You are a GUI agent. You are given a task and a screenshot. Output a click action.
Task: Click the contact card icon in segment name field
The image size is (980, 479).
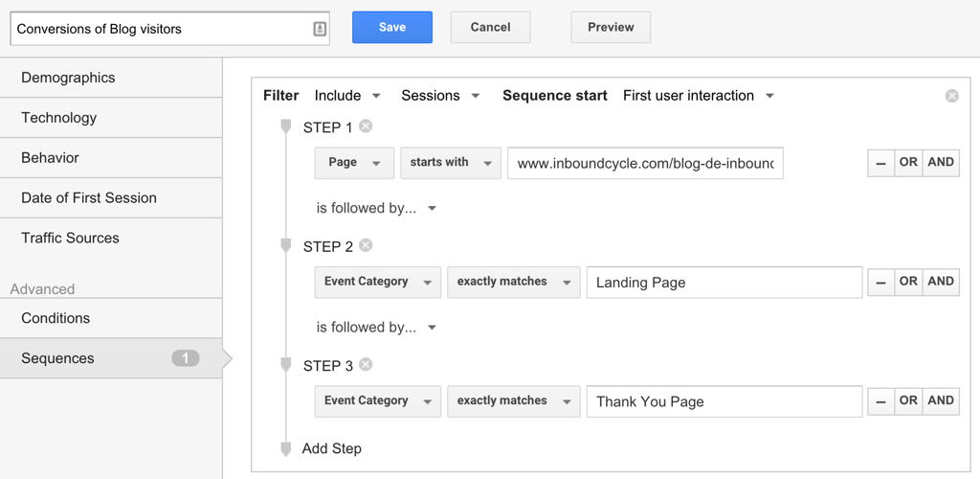(320, 29)
